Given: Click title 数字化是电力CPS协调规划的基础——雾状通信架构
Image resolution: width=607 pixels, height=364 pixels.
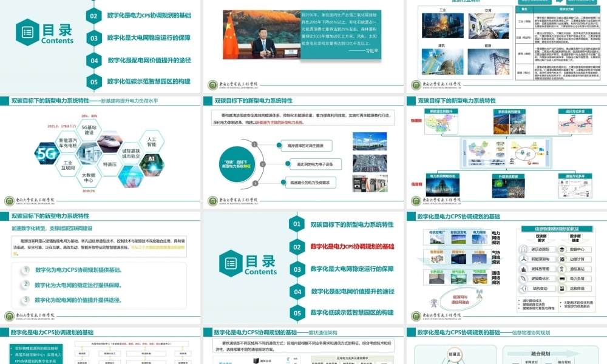Looking at the screenshot, I should pyautogui.click(x=276, y=332).
